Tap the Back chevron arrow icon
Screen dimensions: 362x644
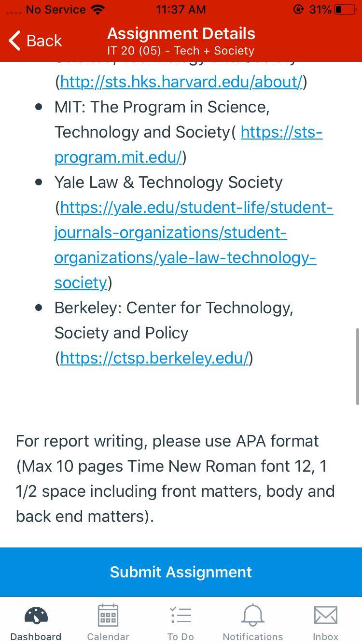[15, 41]
